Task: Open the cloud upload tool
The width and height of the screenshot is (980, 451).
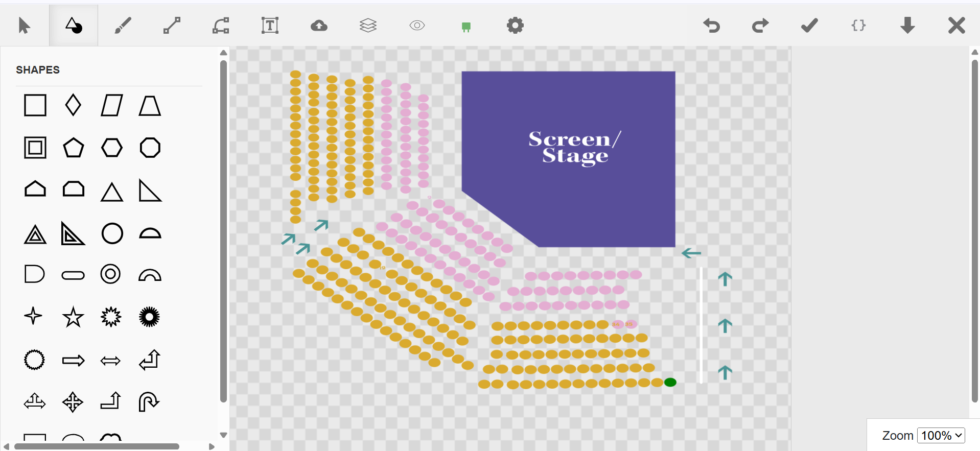Action: (319, 26)
